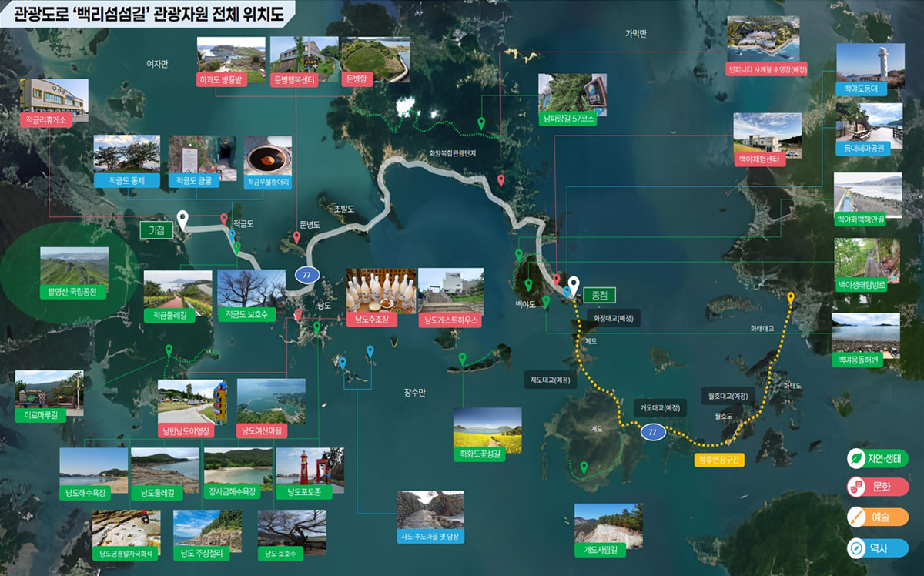Click the yellow 향후연장구간 label
Viewport: 924px width, 576px height.
719,460
